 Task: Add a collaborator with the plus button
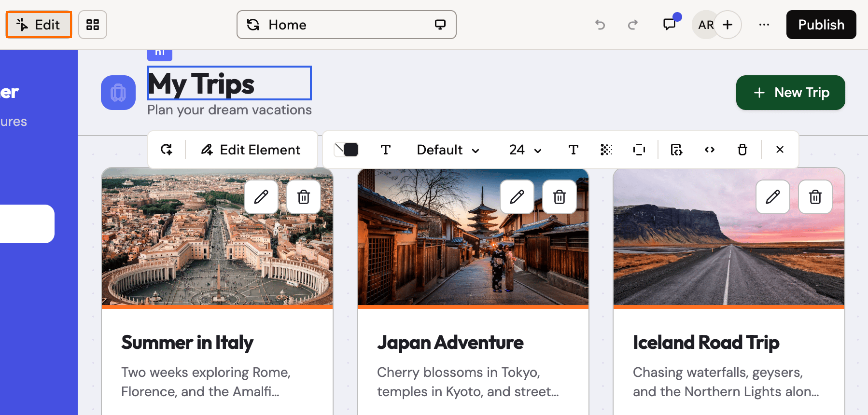728,25
